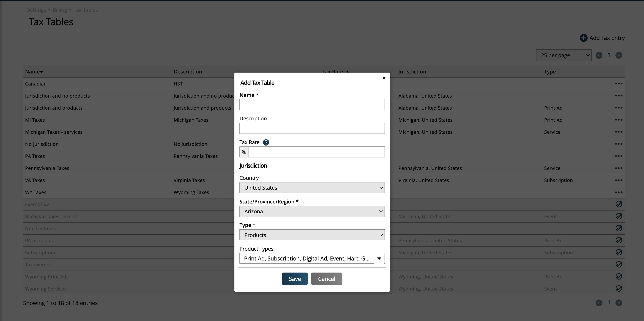Click the previous page arrow at the bottom
The width and height of the screenshot is (644, 321).
click(599, 303)
